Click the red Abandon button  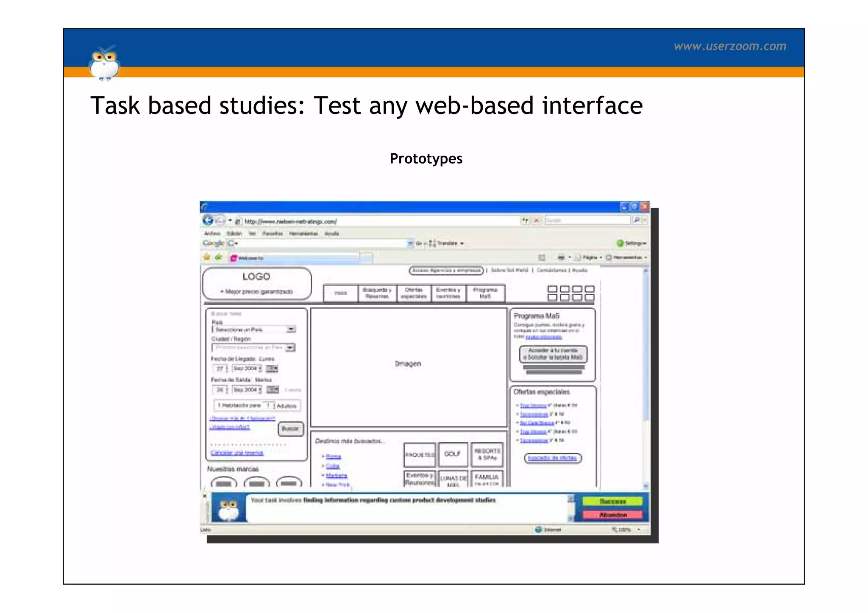[x=612, y=515]
